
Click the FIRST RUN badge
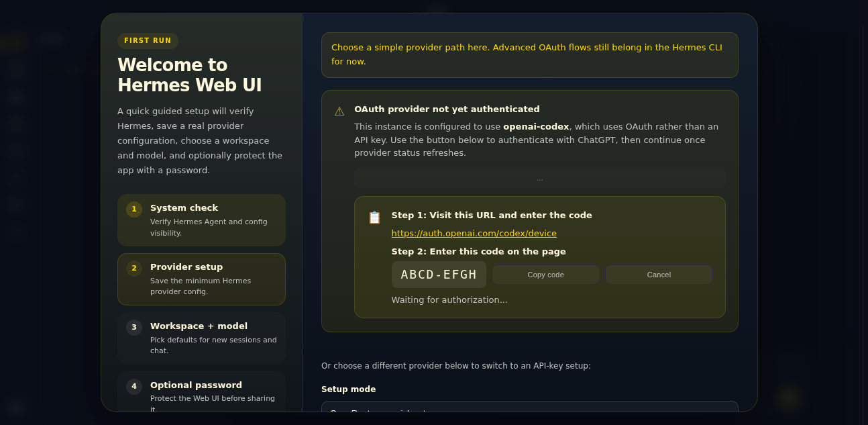[148, 41]
